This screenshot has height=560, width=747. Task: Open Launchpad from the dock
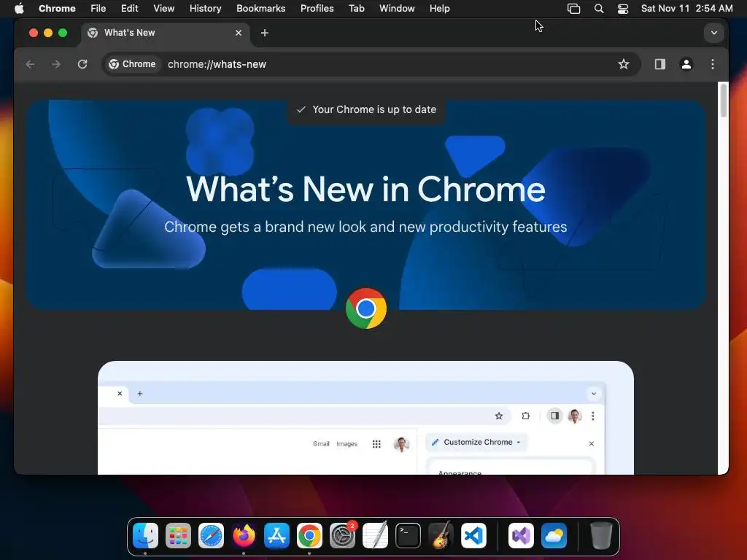point(178,536)
